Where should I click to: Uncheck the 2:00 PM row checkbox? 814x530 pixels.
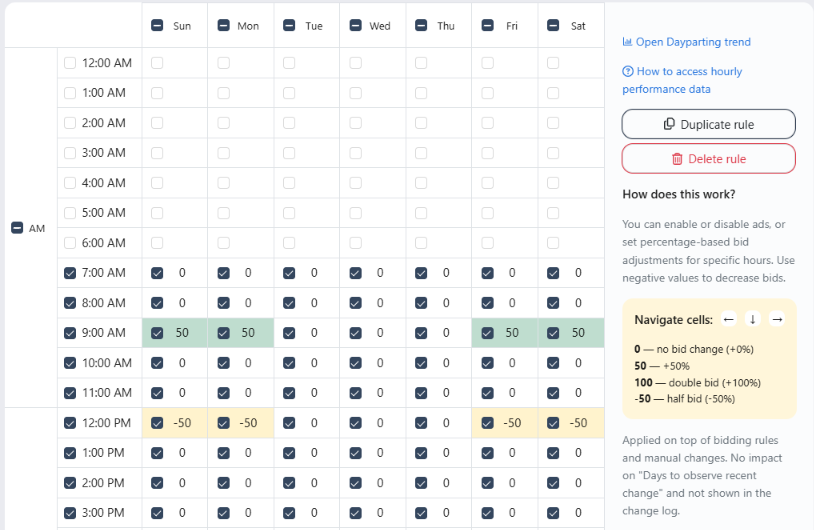[70, 483]
